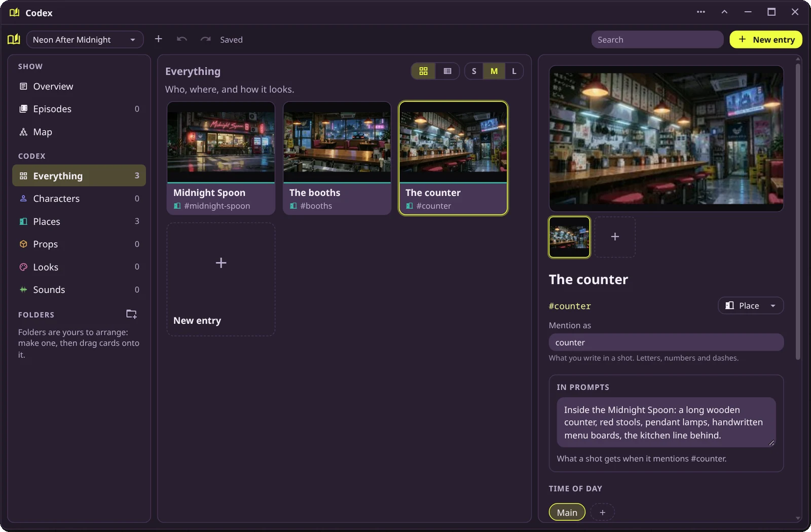Show Sounds category

(x=79, y=290)
